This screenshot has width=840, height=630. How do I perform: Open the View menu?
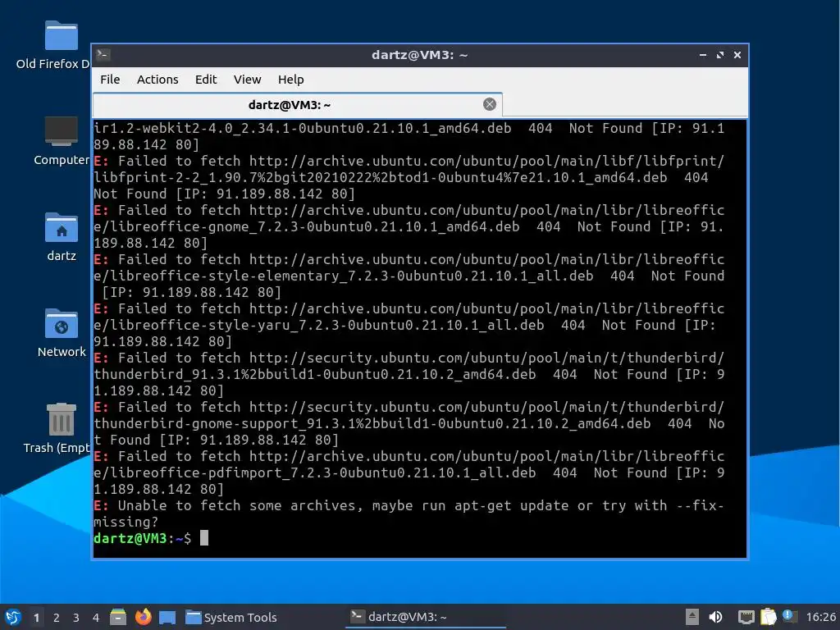click(x=247, y=80)
